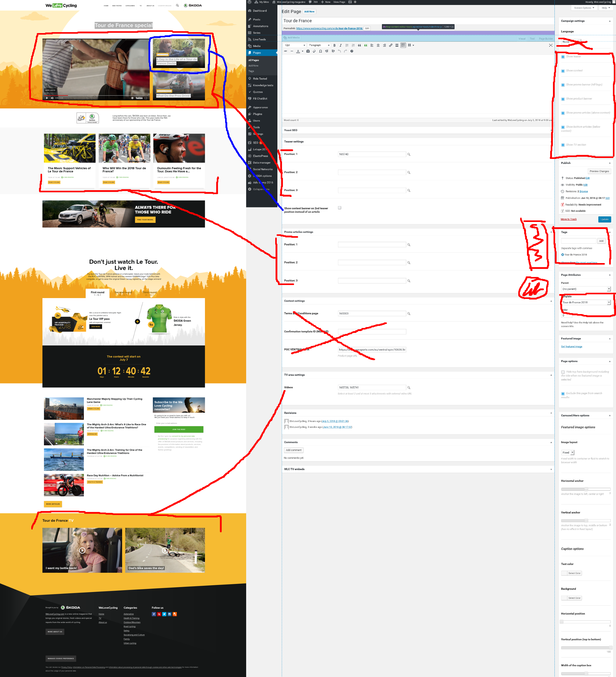Open Plugins in the admin sidebar
Image resolution: width=616 pixels, height=677 pixels.
pos(257,114)
